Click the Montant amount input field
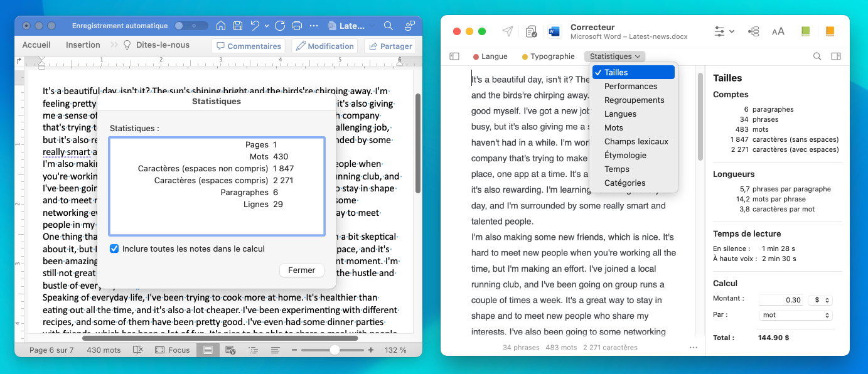 point(781,300)
